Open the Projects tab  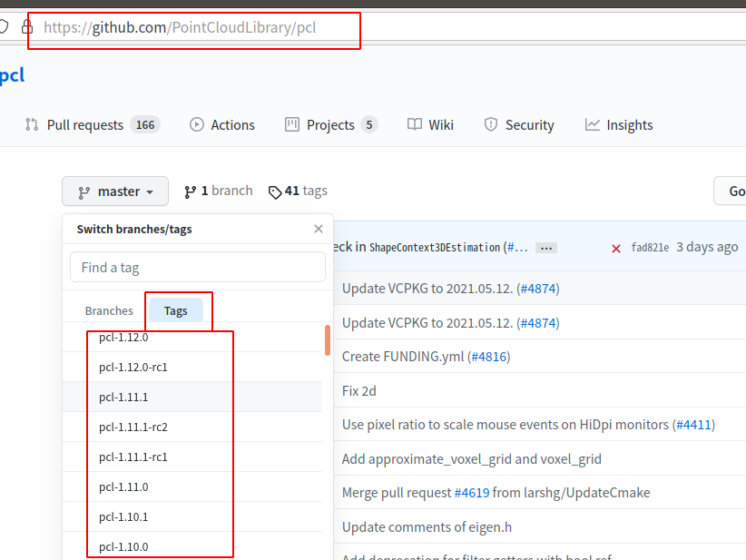point(331,125)
